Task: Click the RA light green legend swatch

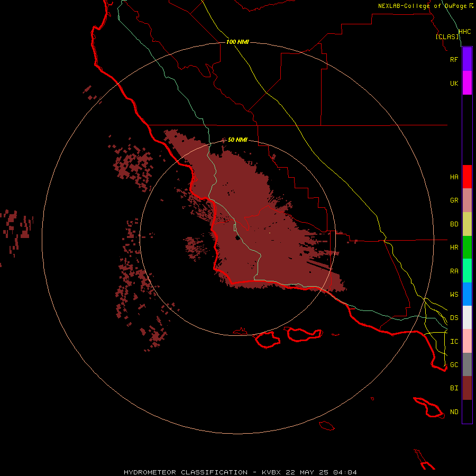Action: click(467, 271)
